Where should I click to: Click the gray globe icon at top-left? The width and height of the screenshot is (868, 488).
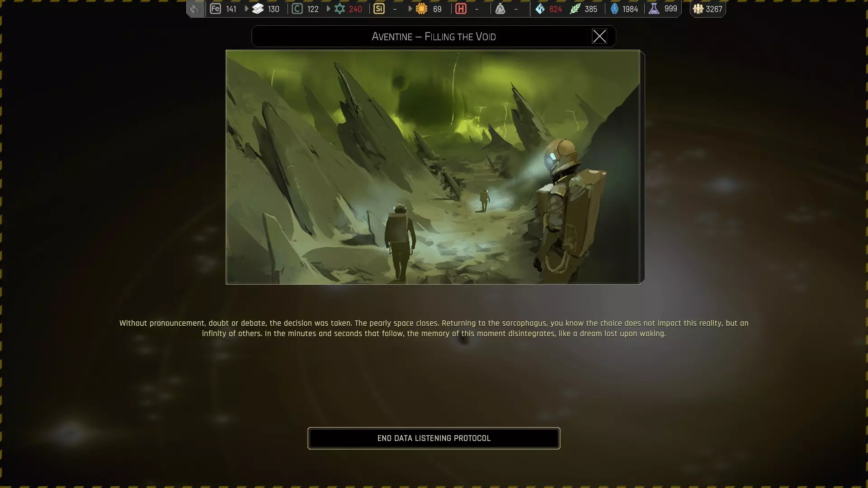[x=195, y=9]
